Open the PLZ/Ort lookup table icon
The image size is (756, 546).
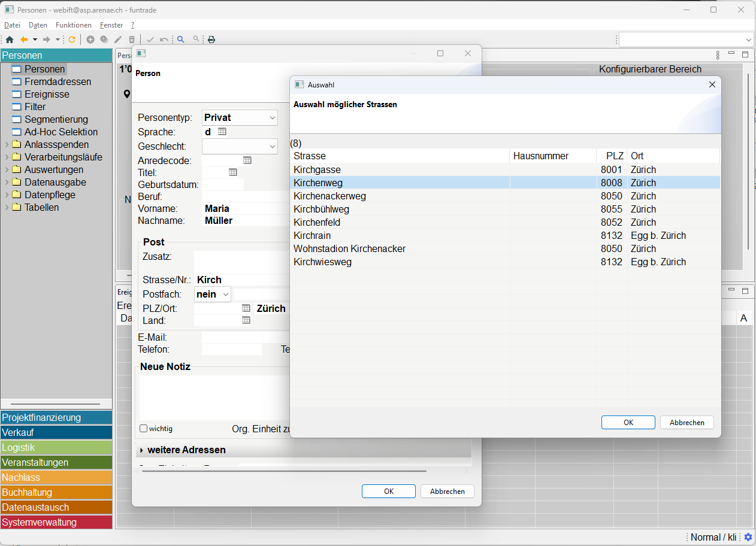point(246,308)
